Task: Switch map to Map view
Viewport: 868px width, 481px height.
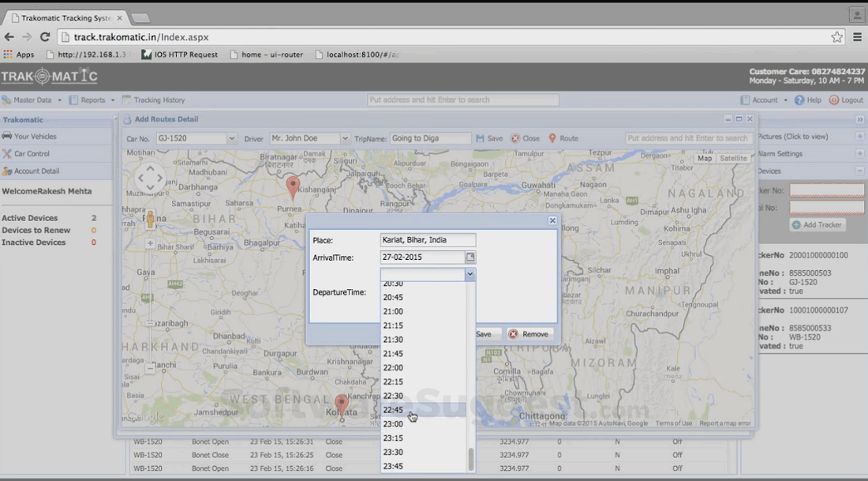Action: [x=704, y=158]
